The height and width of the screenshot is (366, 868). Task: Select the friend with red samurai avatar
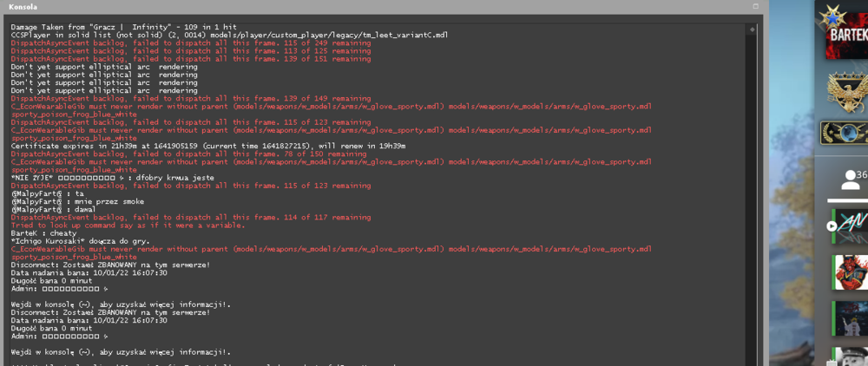click(x=852, y=272)
